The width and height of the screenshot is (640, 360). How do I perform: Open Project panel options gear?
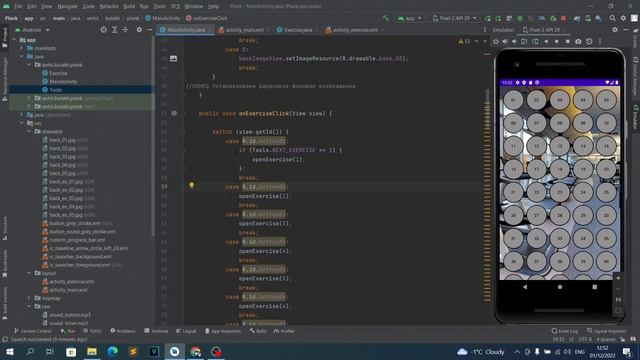139,30
